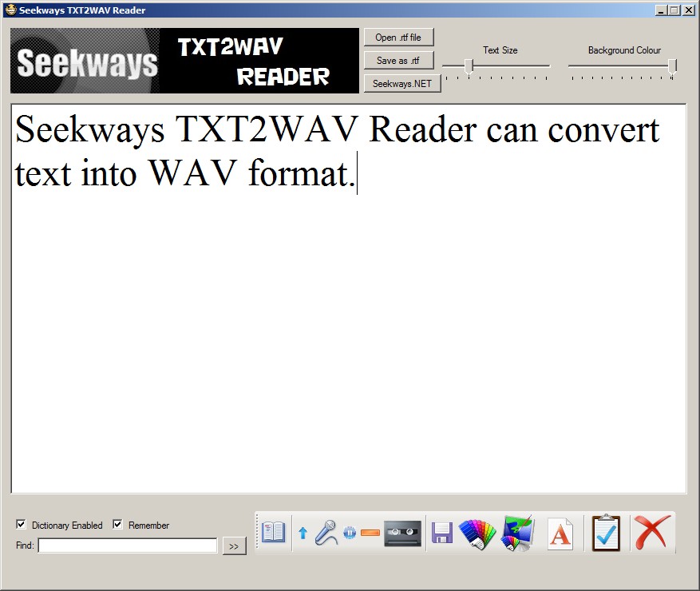Maximize the TXT2WAV Reader window
The height and width of the screenshot is (591, 700).
675,10
